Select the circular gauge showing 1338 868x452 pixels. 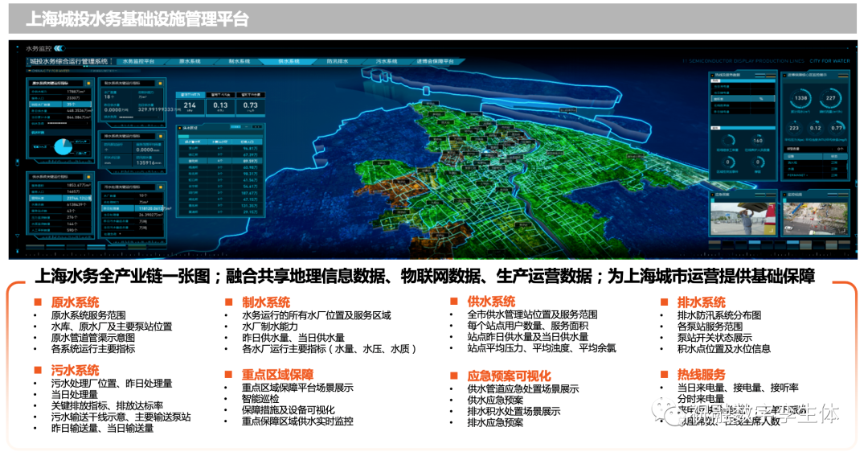(x=800, y=98)
